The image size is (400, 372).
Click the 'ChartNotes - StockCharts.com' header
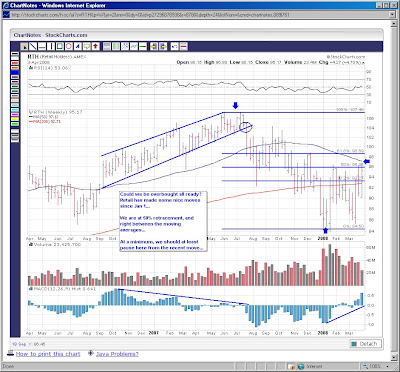[x=51, y=35]
